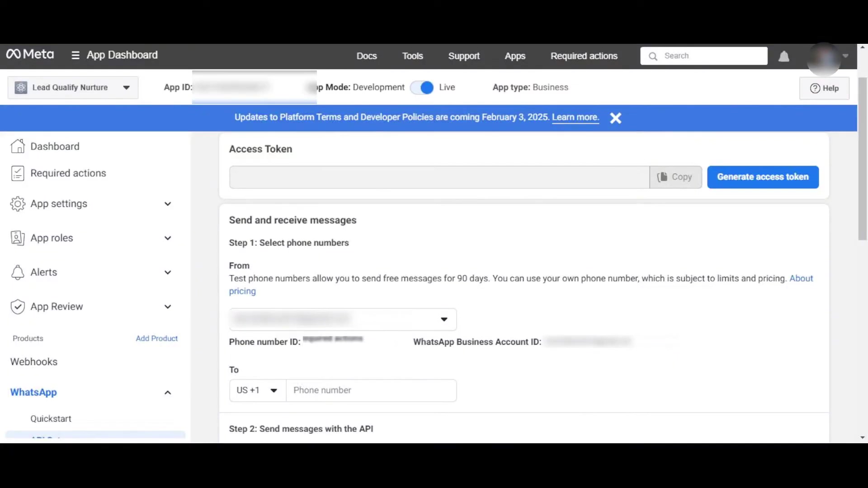The height and width of the screenshot is (488, 868).
Task: Open the App Dashboard hamburger menu
Action: pyautogui.click(x=75, y=55)
